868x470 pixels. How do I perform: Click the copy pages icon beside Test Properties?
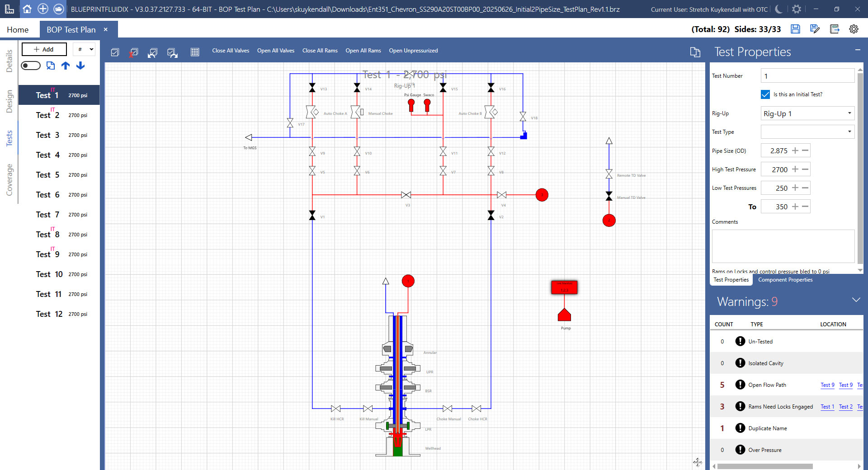[x=695, y=52]
